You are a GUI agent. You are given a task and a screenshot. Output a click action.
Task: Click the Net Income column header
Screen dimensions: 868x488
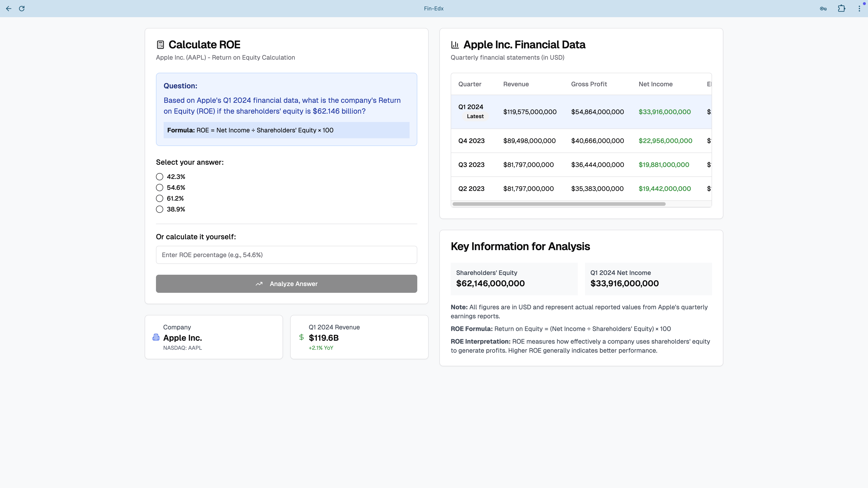pyautogui.click(x=655, y=84)
